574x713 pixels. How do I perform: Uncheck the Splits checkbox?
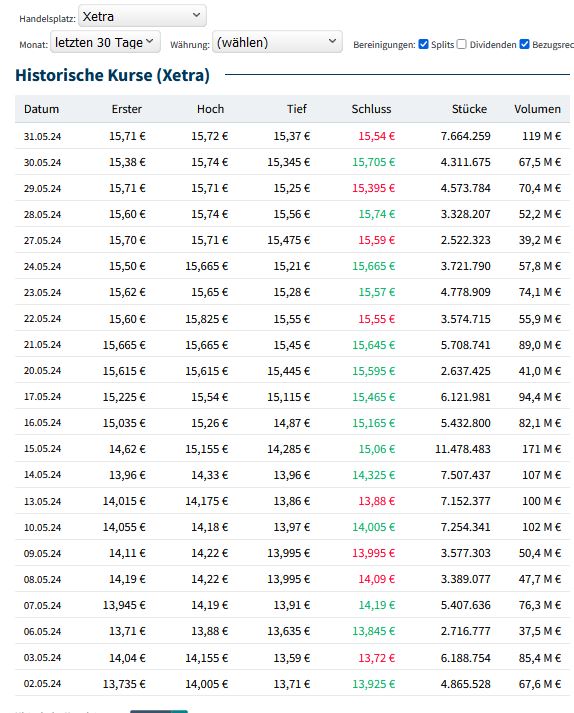pos(423,44)
